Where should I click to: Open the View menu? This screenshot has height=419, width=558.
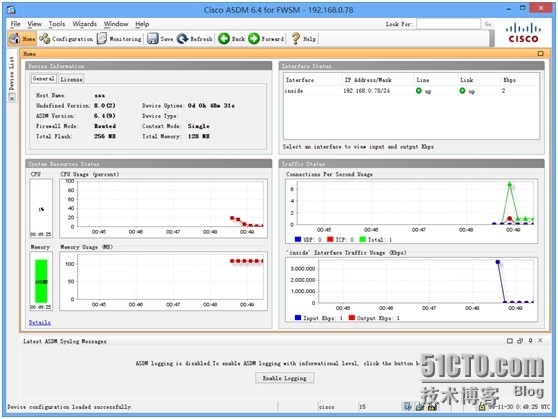pyautogui.click(x=35, y=24)
